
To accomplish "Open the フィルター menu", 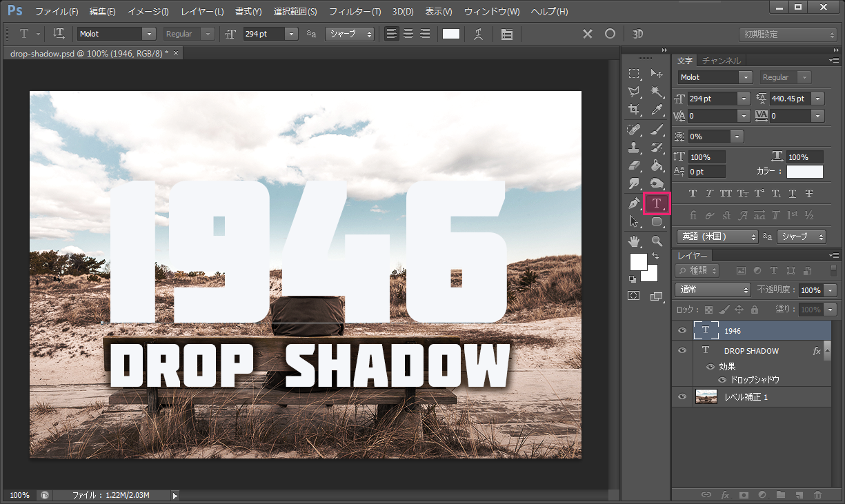I will (x=354, y=11).
